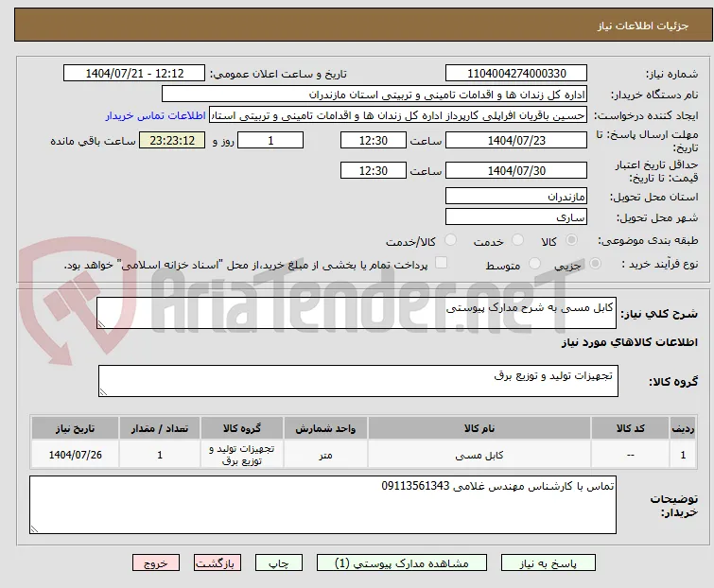Click the delivery city field 'ساری'
The image size is (714, 588).
pos(516,217)
